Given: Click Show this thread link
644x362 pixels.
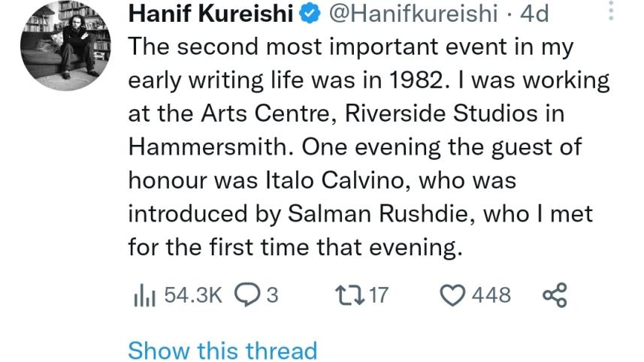Looking at the screenshot, I should tap(222, 350).
